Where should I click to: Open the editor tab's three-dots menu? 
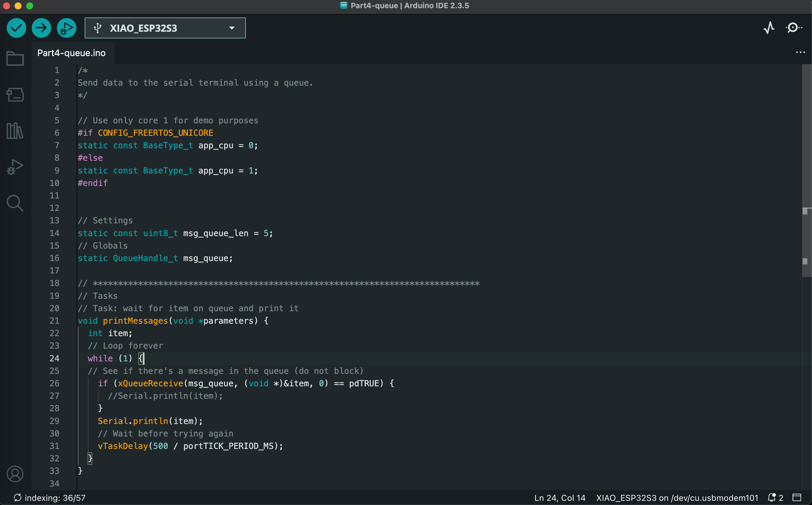click(x=800, y=52)
